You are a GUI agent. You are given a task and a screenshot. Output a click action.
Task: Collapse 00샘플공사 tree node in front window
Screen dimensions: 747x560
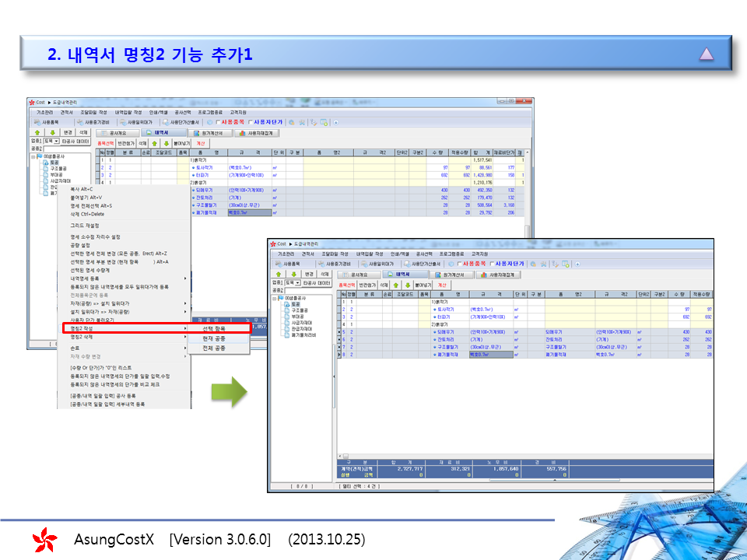click(x=275, y=298)
